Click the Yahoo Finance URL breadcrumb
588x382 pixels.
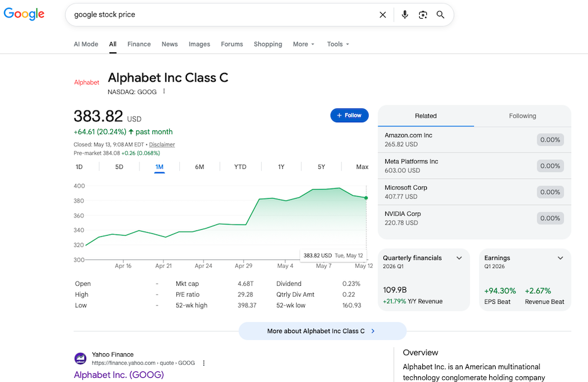[x=143, y=363]
